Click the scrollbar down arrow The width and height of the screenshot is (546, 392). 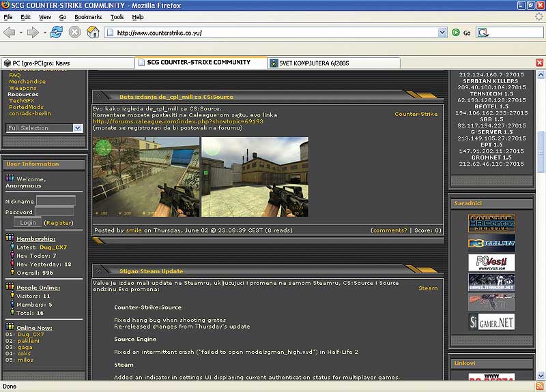pyautogui.click(x=541, y=376)
